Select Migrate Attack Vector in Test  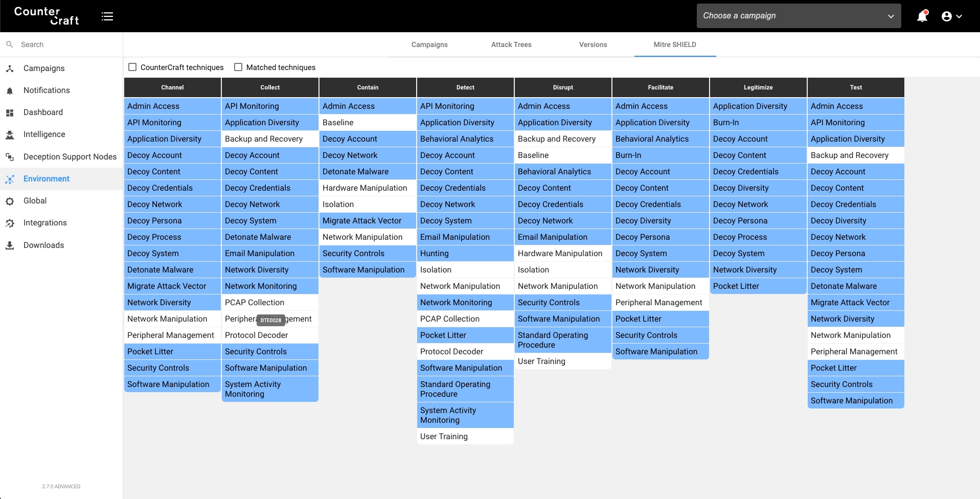[x=856, y=303]
